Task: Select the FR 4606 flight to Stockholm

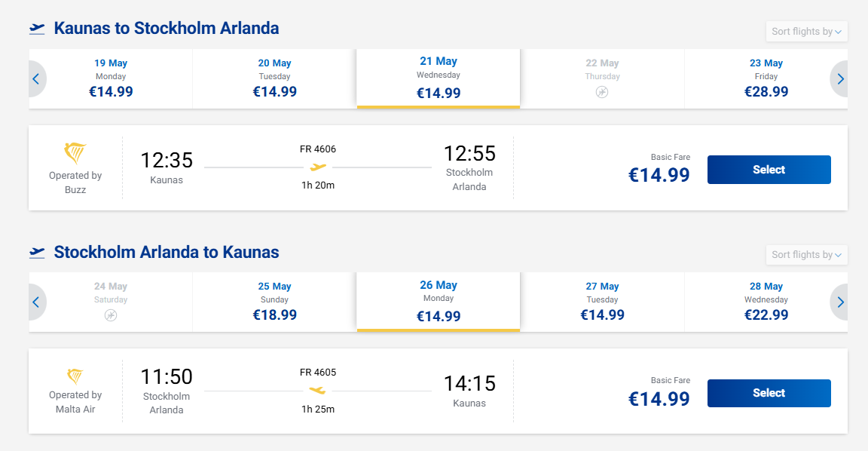Action: [769, 170]
